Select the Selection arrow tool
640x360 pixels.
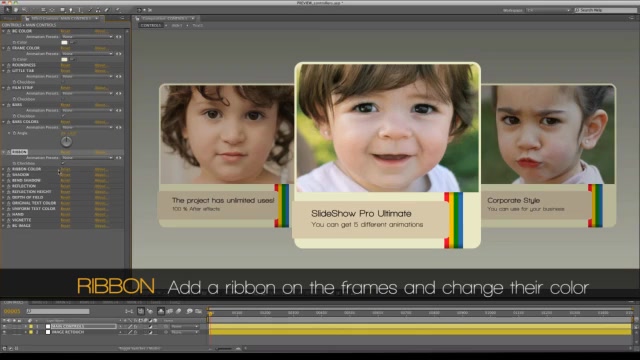tap(7, 9)
